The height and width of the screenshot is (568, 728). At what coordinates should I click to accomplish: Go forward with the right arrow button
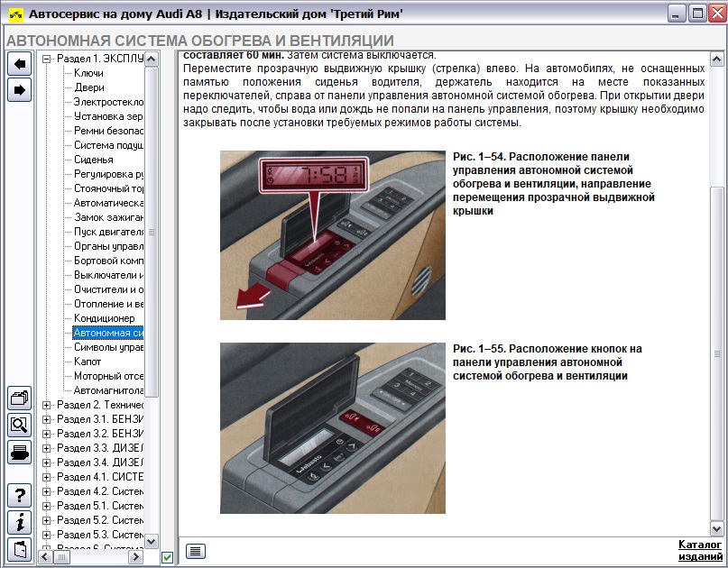(20, 89)
